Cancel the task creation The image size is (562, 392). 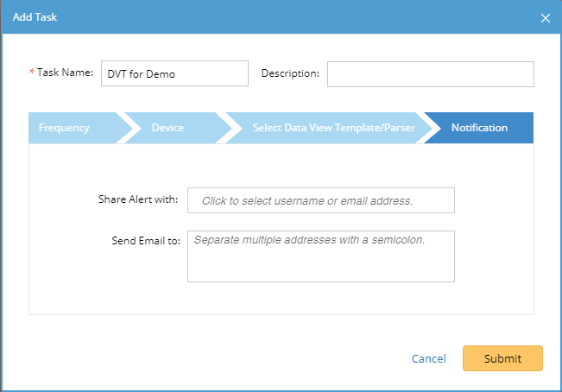point(428,358)
